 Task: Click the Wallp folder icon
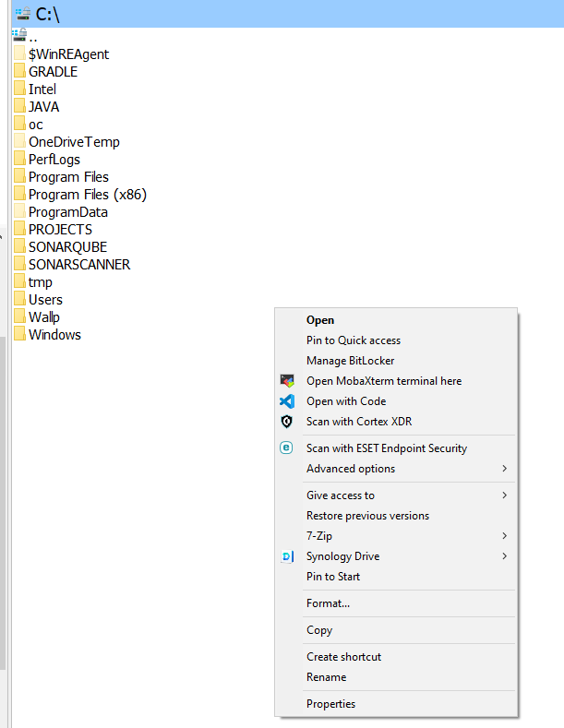coord(19,316)
